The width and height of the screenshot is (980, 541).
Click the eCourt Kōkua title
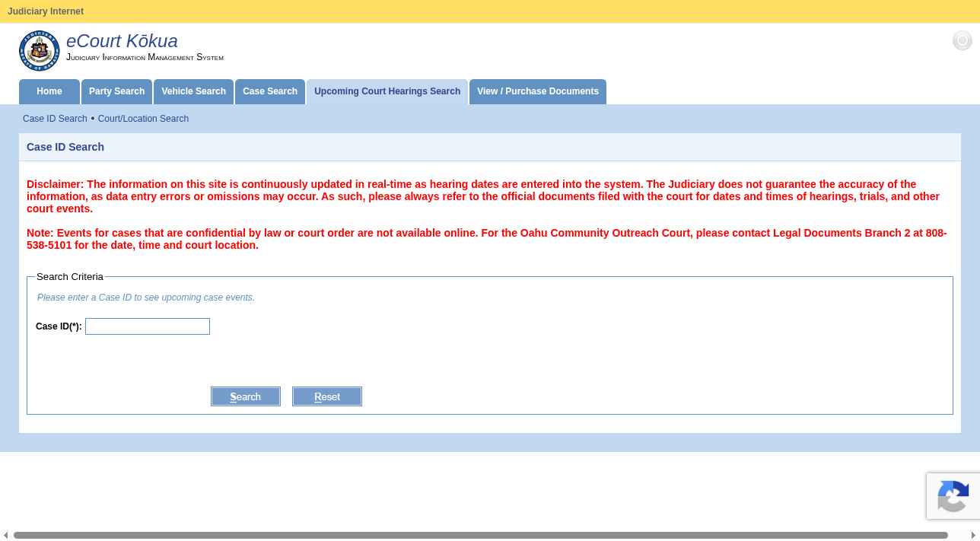click(x=122, y=41)
